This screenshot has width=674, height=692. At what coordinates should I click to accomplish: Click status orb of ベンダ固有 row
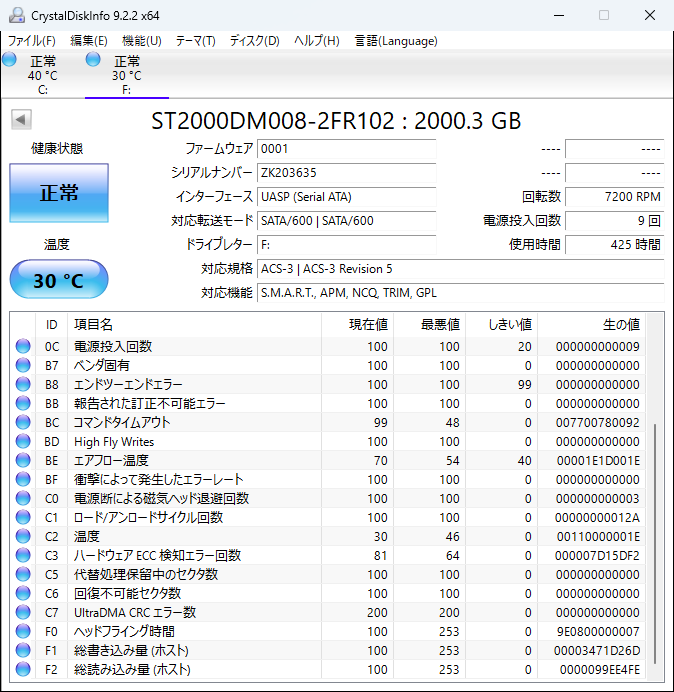click(x=23, y=365)
